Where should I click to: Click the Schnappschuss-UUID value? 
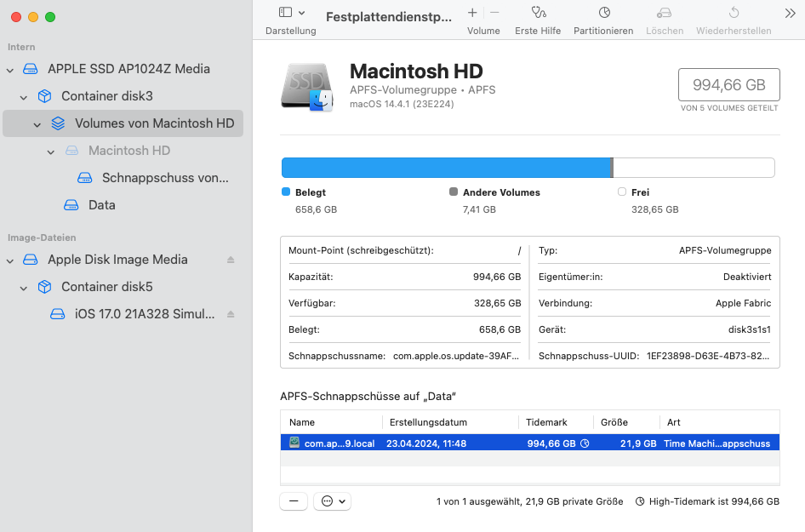pos(708,356)
